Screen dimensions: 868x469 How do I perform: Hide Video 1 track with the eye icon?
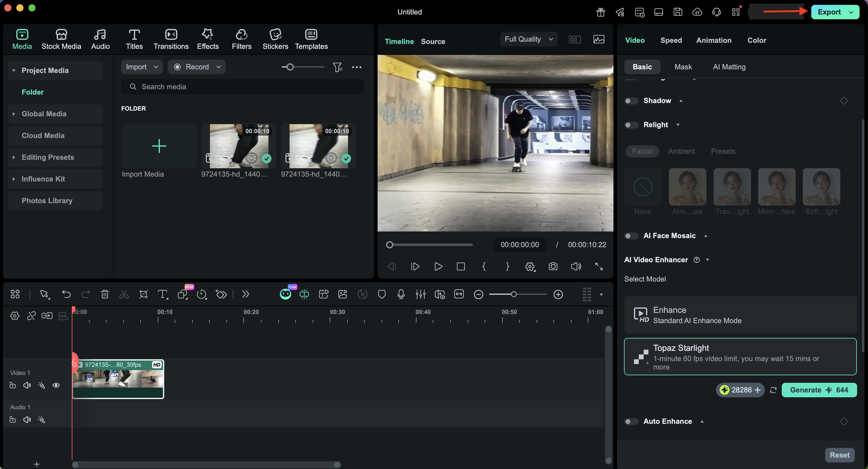(x=56, y=385)
